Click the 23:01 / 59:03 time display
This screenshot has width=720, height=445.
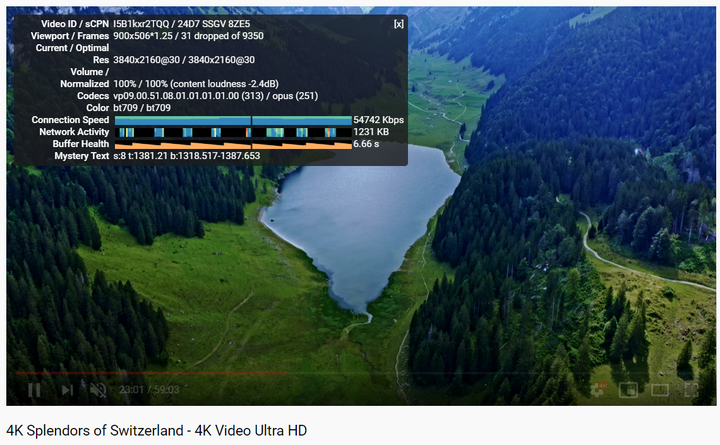coord(149,390)
